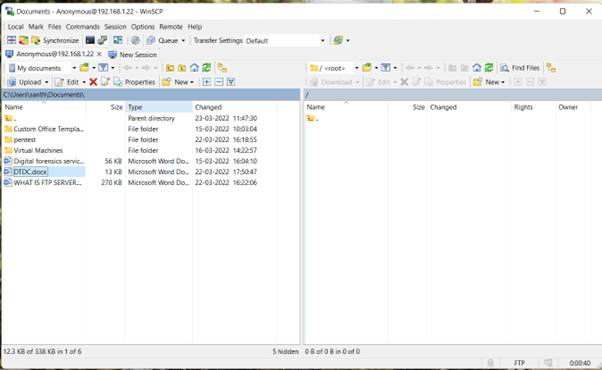602x370 pixels.
Task: Open session in PuTTY icon
Action: pyautogui.click(x=102, y=40)
